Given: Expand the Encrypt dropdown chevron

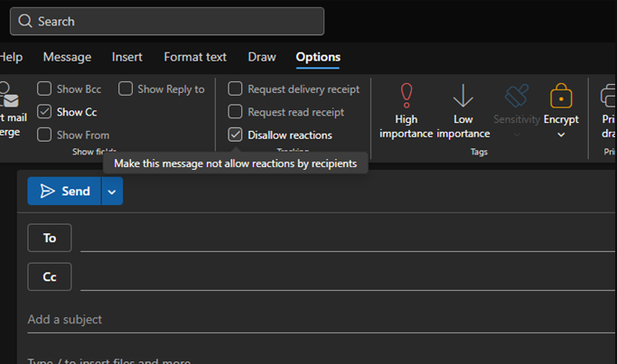Looking at the screenshot, I should [561, 135].
